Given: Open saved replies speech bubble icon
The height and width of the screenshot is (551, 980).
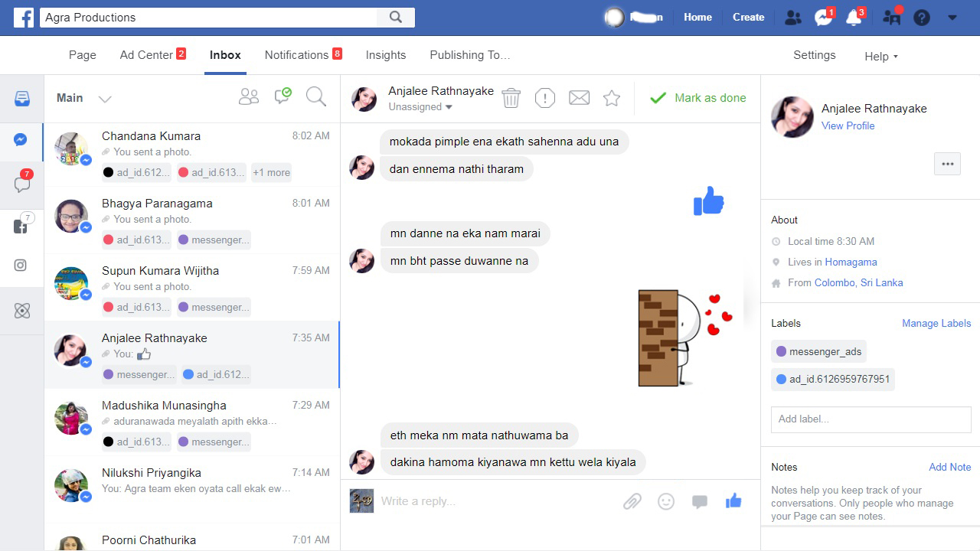Looking at the screenshot, I should pyautogui.click(x=700, y=502).
